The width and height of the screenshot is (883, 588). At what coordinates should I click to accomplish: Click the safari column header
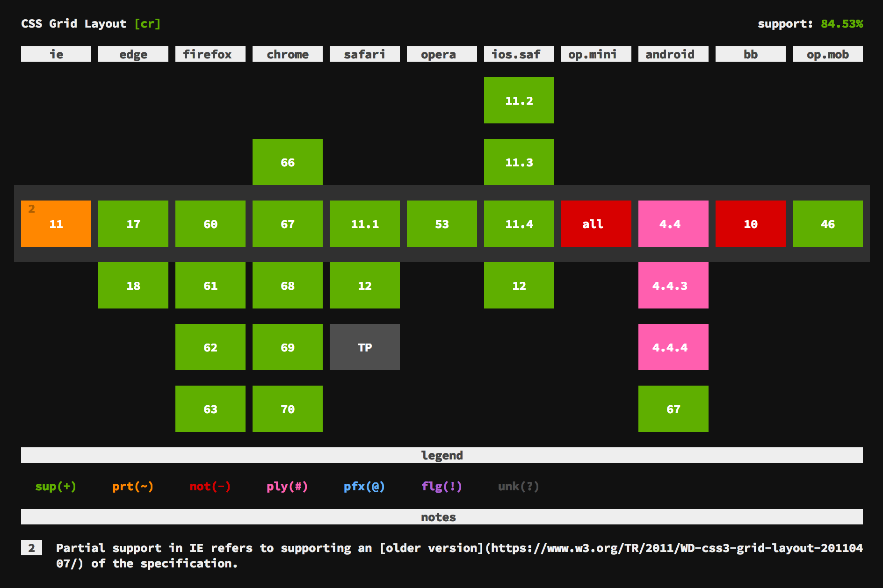point(365,54)
